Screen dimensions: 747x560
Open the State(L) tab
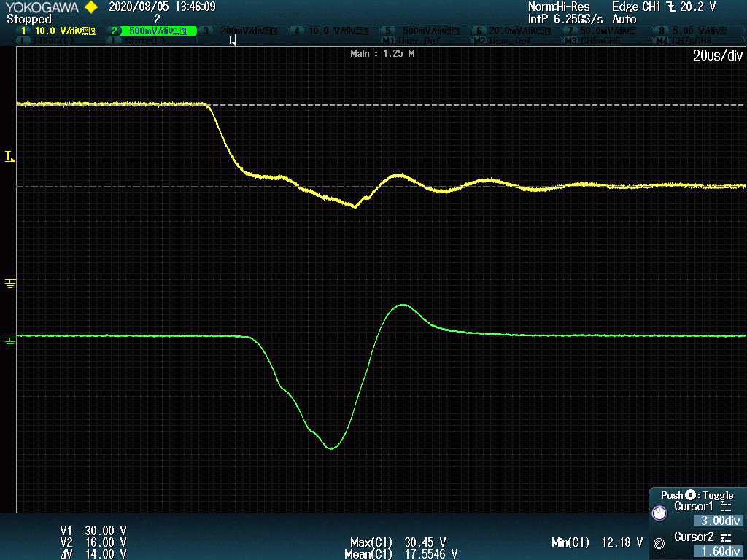(x=153, y=41)
